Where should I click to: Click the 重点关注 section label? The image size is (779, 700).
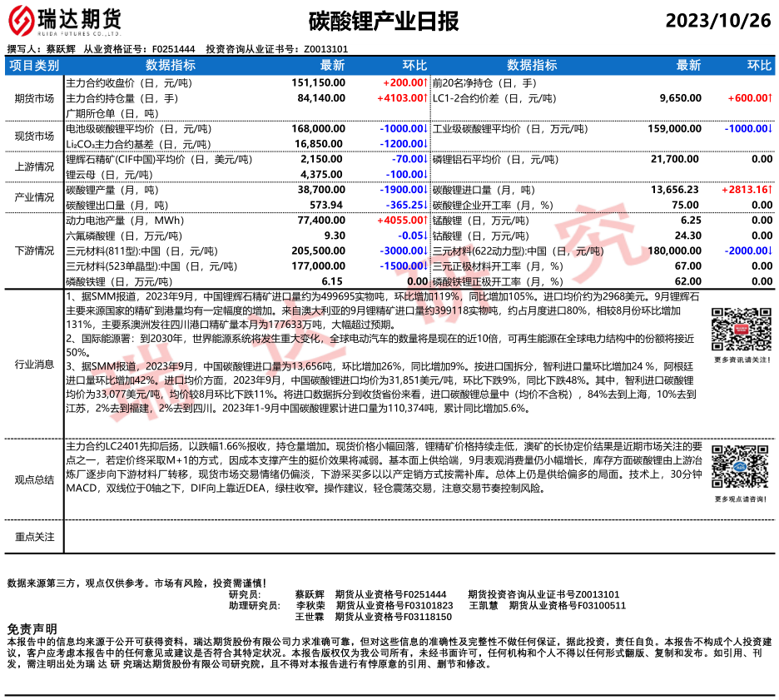(x=34, y=537)
